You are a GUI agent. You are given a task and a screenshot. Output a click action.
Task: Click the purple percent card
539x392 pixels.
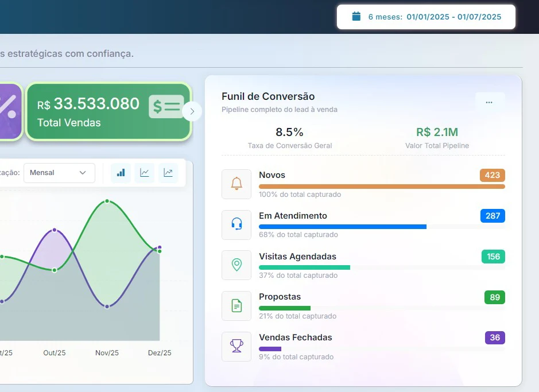[x=10, y=111]
